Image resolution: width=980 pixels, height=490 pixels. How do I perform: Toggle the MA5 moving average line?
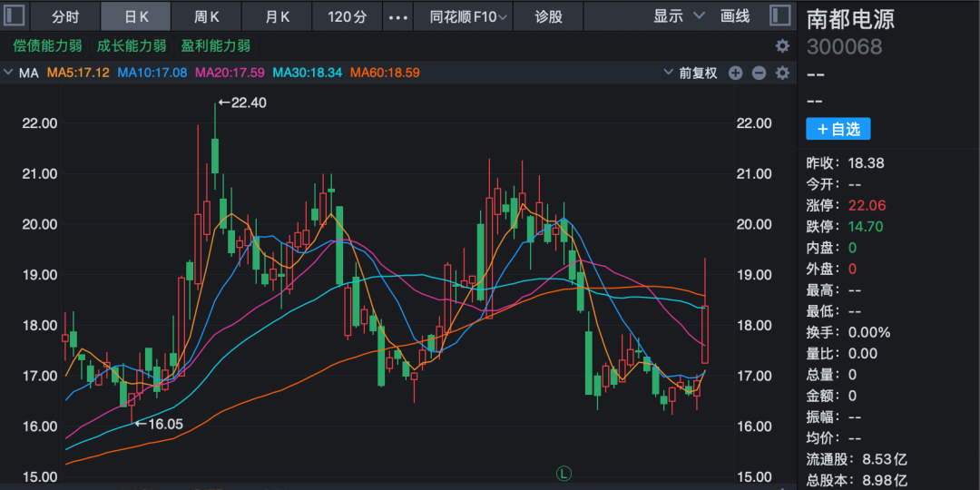78,73
